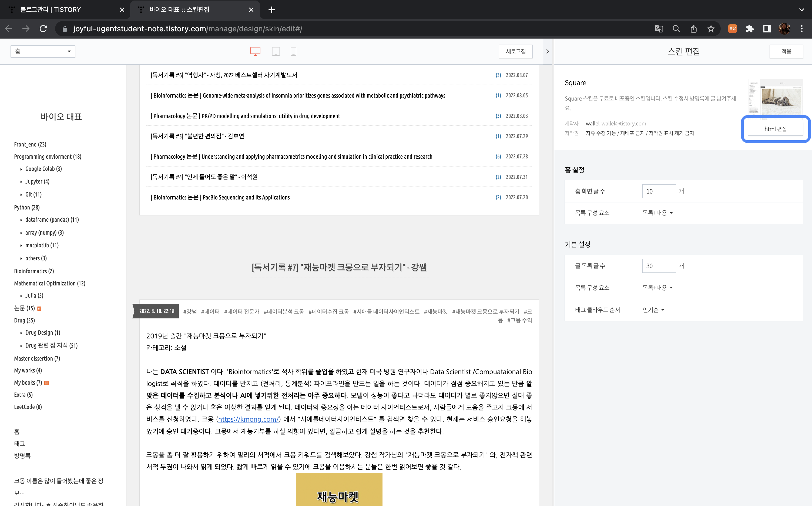Open browser extensions puzzle icon
The image size is (812, 506).
click(x=750, y=29)
